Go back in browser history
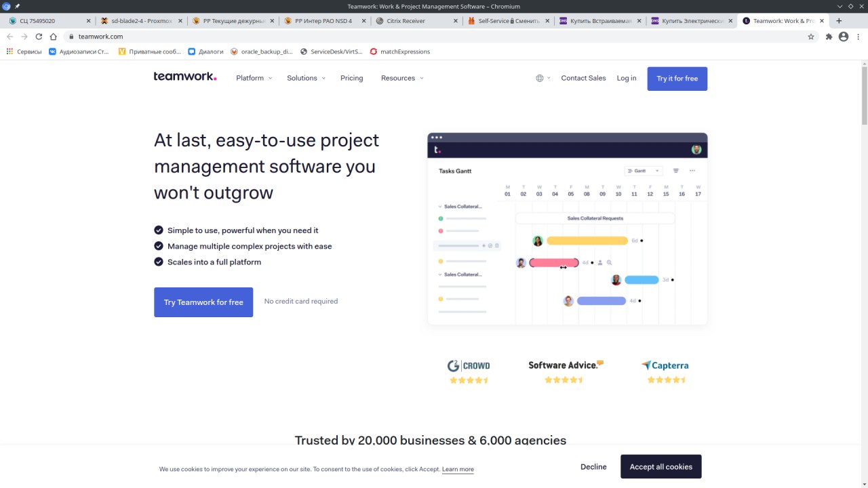 pos(9,37)
